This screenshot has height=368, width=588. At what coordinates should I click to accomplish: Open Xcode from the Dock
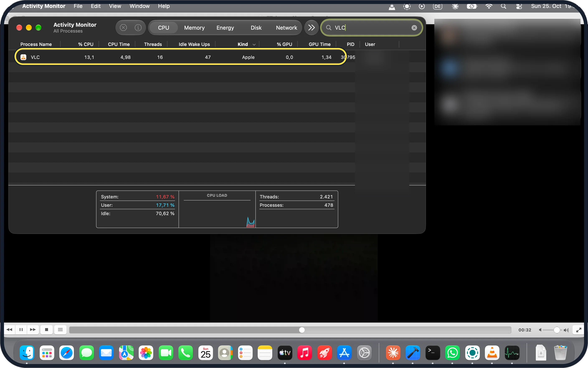413,353
